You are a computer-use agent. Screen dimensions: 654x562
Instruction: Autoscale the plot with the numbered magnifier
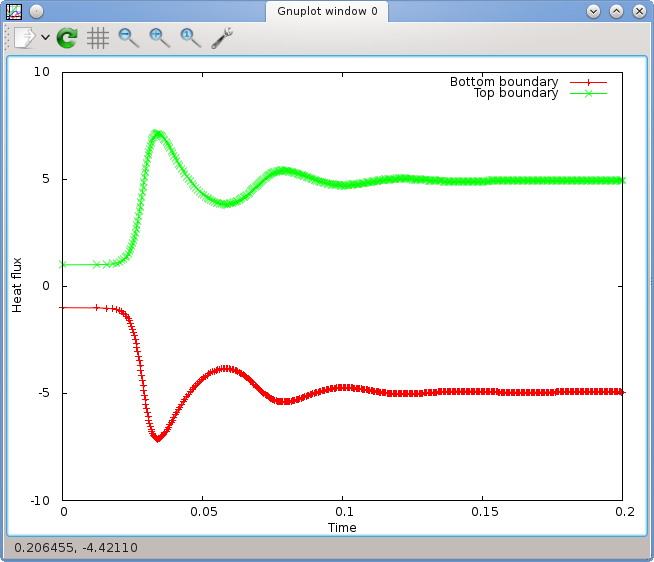coord(190,38)
